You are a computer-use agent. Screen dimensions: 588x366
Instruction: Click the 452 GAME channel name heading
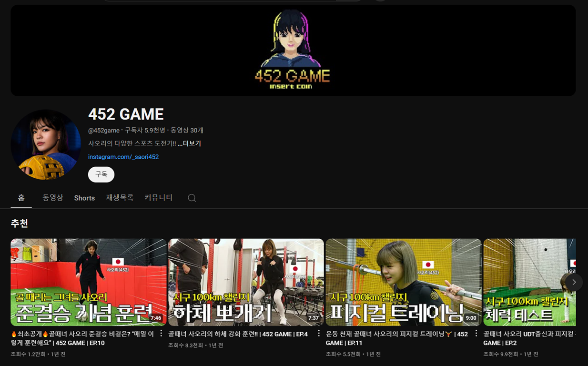[x=126, y=114]
